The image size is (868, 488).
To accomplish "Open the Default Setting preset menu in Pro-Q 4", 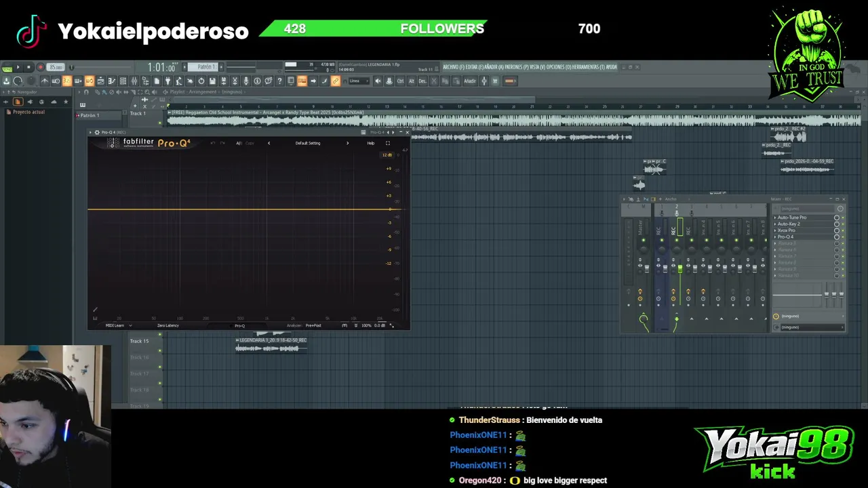I will [x=308, y=143].
